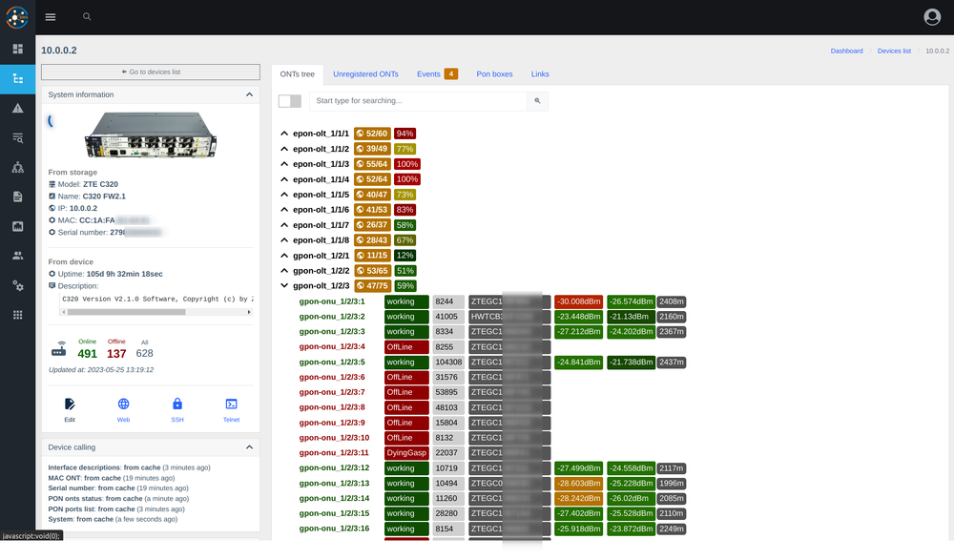Viewport: 954px width, 560px height.
Task: Collapse the gpon-olt_1/2/3 port tree
Action: click(284, 285)
